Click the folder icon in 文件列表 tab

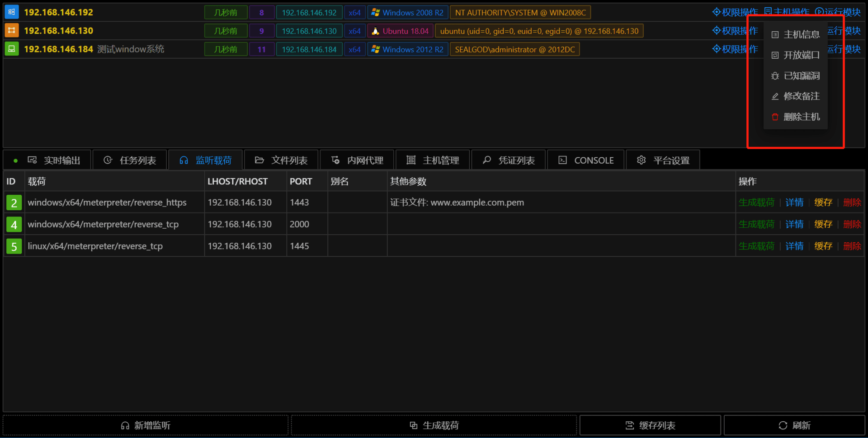[259, 160]
